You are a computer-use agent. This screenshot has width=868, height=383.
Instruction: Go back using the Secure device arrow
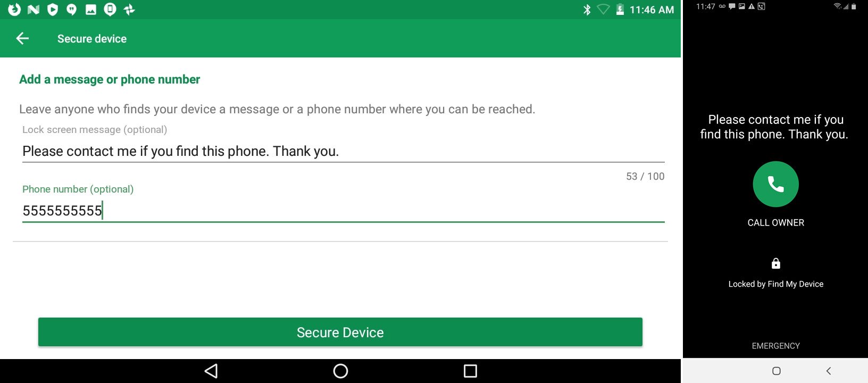pos(22,38)
